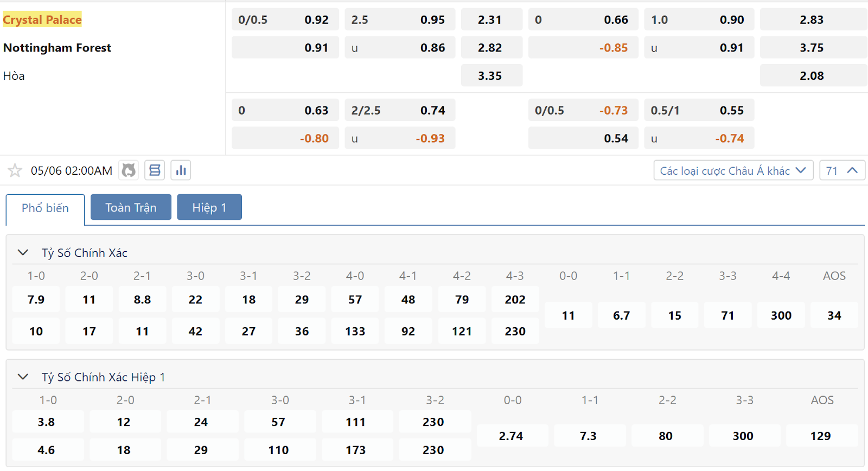
Task: Switch to the 'Hiệp 1' tab
Action: pos(209,207)
